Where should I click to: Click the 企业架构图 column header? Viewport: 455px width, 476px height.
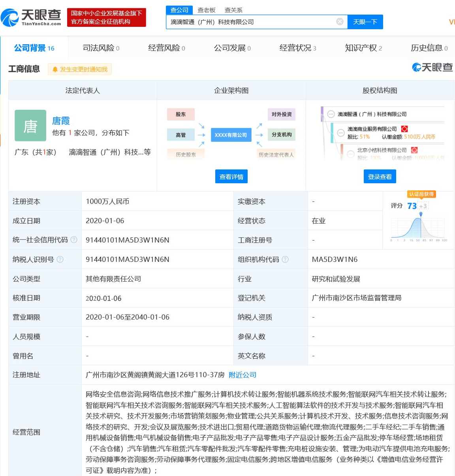coord(231,90)
